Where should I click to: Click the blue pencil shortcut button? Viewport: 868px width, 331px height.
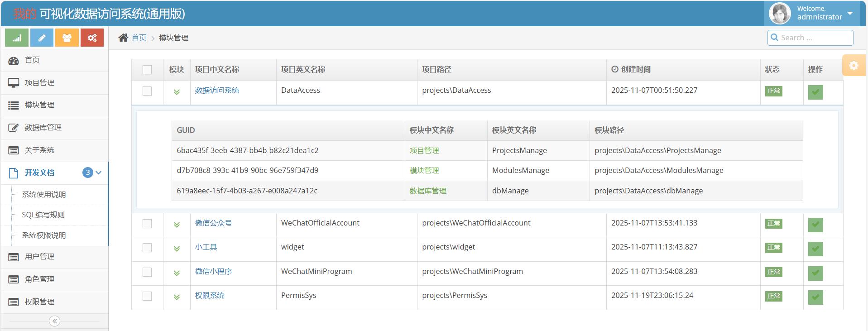point(42,38)
